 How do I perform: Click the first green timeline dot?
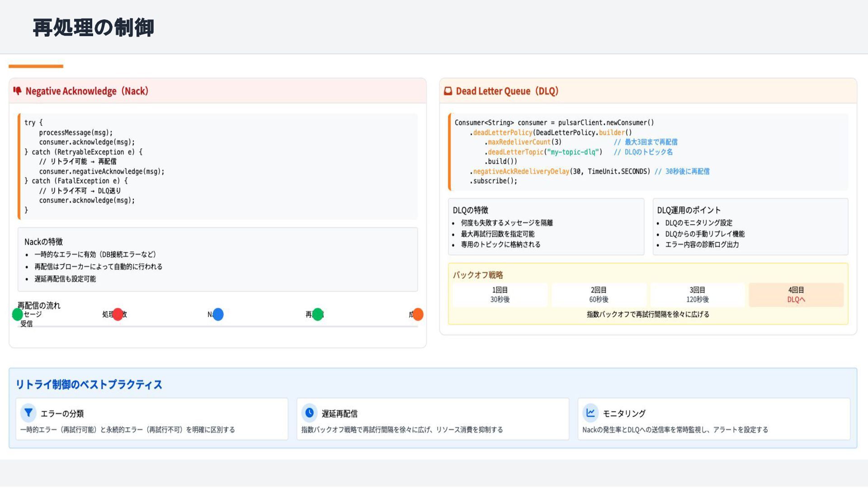pos(18,314)
